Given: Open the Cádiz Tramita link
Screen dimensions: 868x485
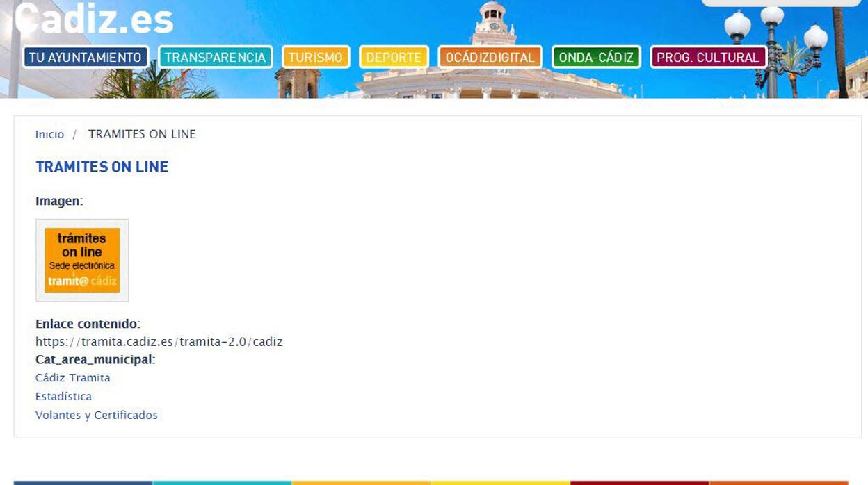Looking at the screenshot, I should 73,378.
